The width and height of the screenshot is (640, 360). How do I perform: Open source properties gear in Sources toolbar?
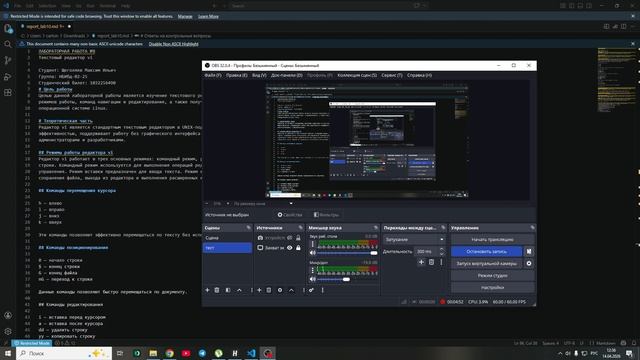(x=280, y=290)
